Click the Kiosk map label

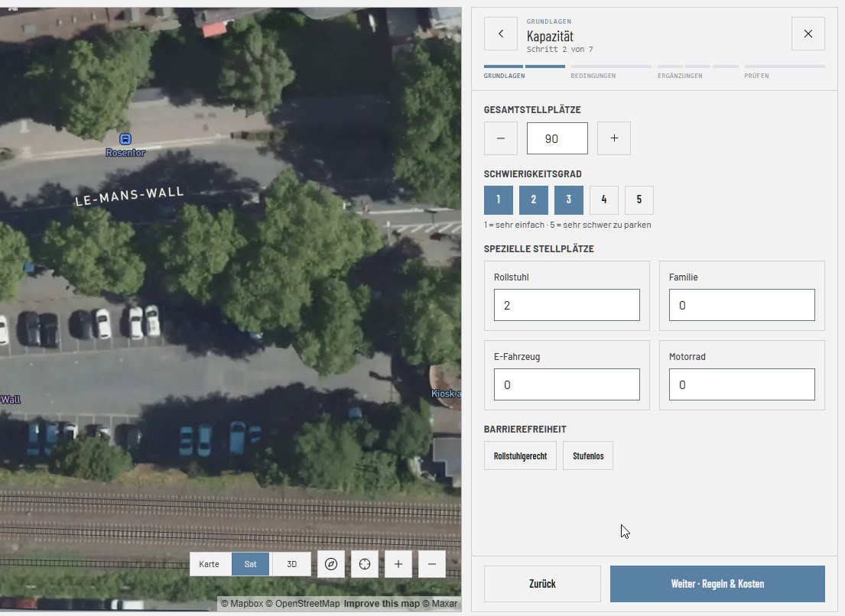446,394
